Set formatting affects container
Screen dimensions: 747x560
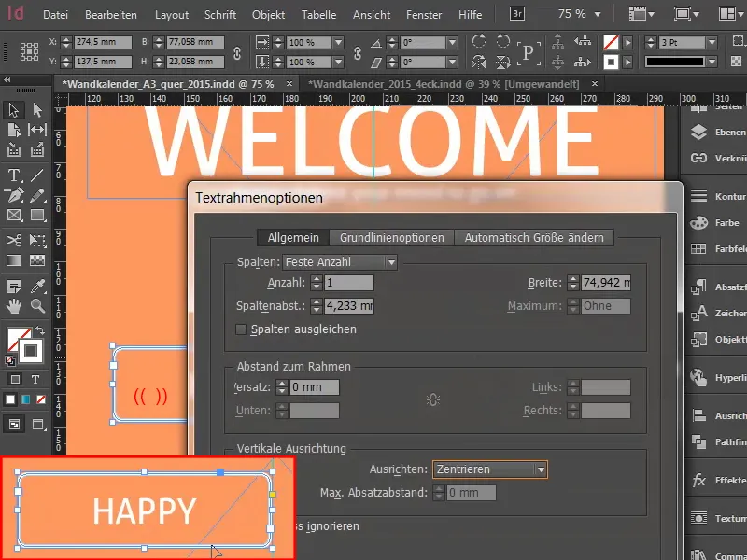coord(15,379)
